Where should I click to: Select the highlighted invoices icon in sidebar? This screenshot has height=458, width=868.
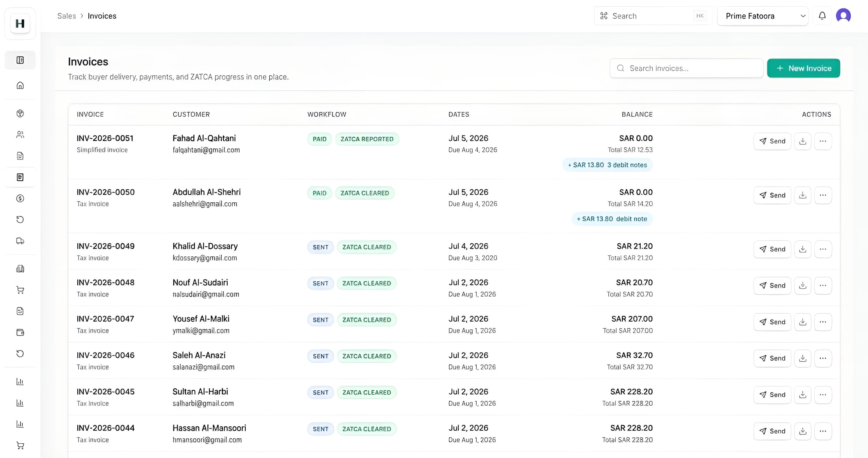tap(20, 177)
